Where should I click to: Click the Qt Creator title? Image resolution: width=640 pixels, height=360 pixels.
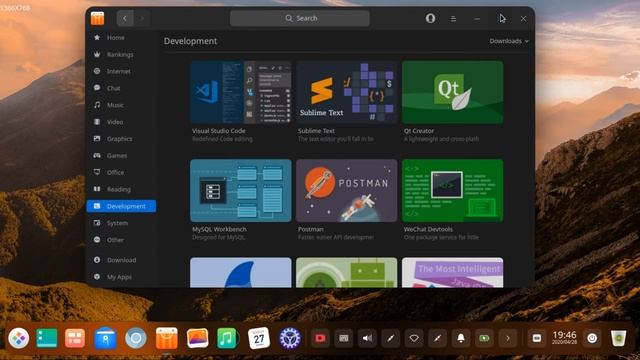point(419,131)
